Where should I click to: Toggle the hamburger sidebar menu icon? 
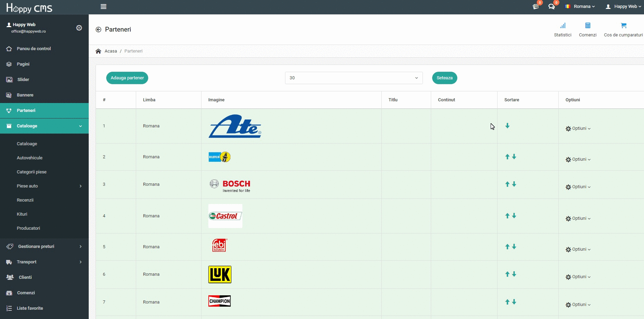pos(103,7)
